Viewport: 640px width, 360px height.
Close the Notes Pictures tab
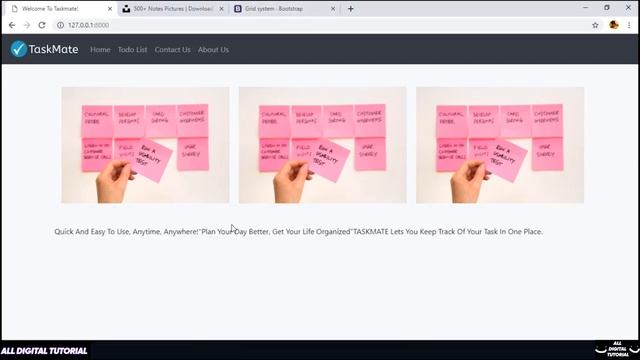click(x=221, y=9)
